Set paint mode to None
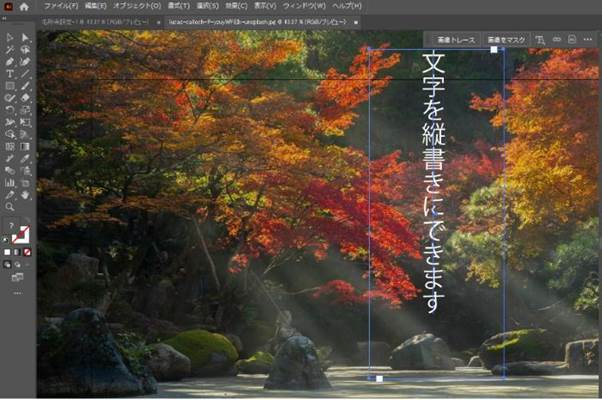The width and height of the screenshot is (602, 400). (27, 252)
